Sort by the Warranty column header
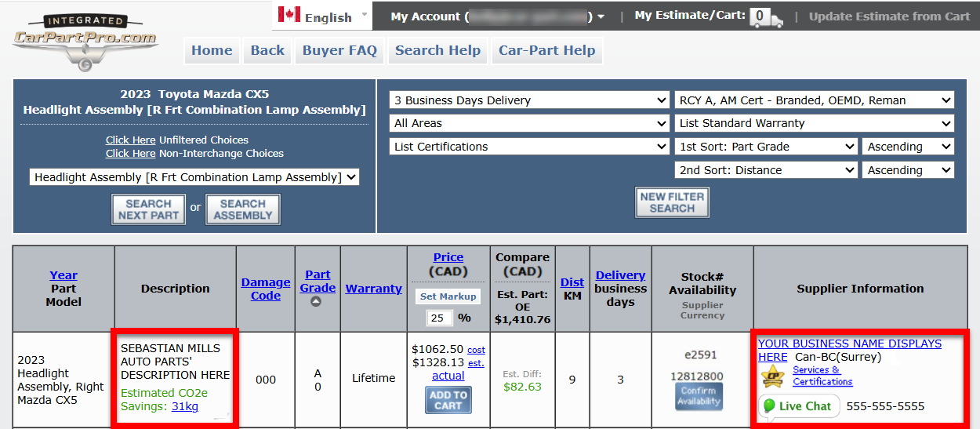 [374, 289]
